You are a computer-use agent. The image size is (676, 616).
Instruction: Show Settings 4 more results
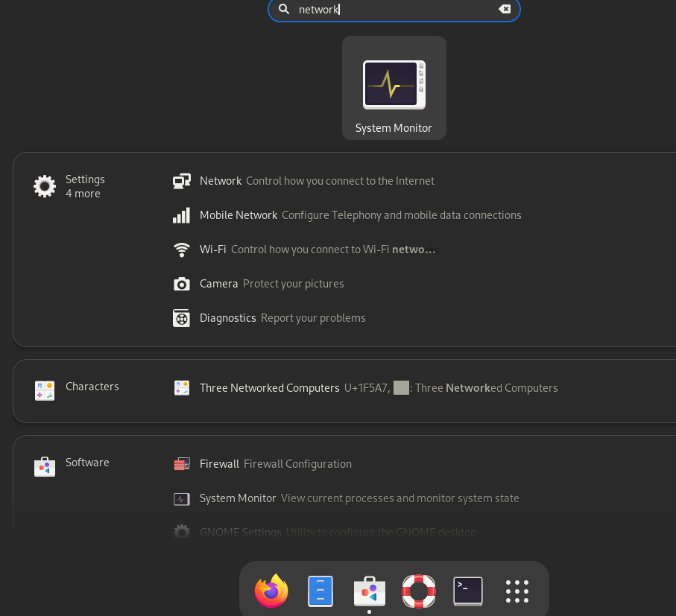tap(85, 186)
